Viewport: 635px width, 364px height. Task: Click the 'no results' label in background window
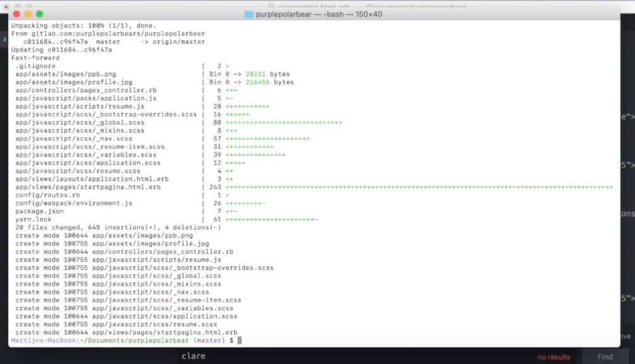tap(553, 357)
